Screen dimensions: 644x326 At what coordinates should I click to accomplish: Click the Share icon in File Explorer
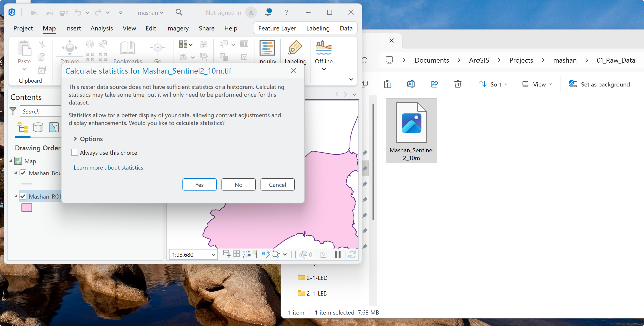[434, 84]
